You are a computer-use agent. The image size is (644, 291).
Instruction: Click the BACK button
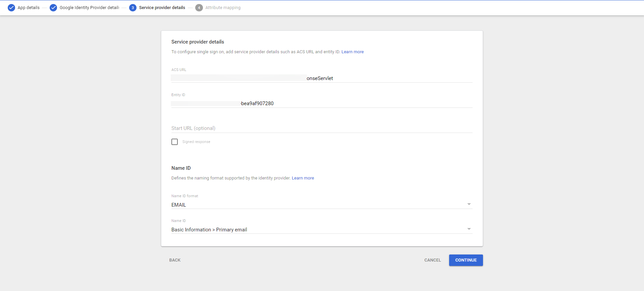coord(175,260)
